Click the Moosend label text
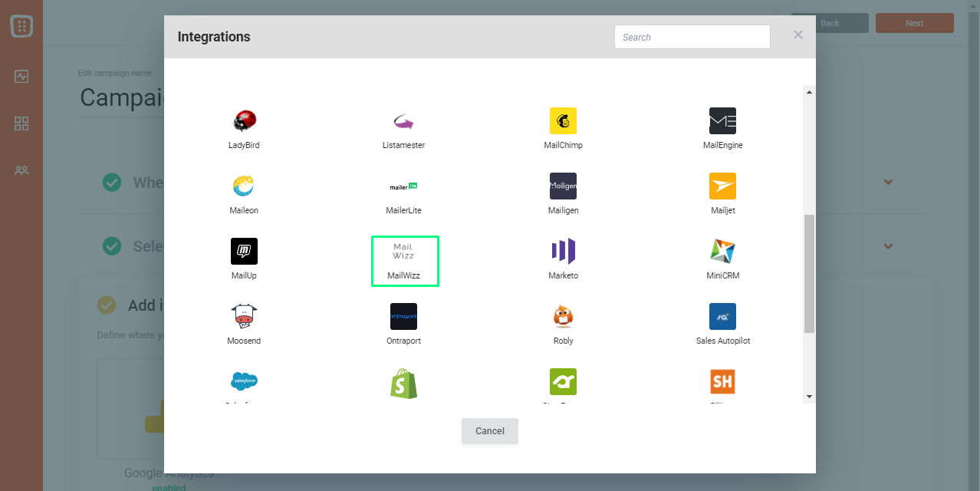The height and width of the screenshot is (491, 980). coord(244,341)
